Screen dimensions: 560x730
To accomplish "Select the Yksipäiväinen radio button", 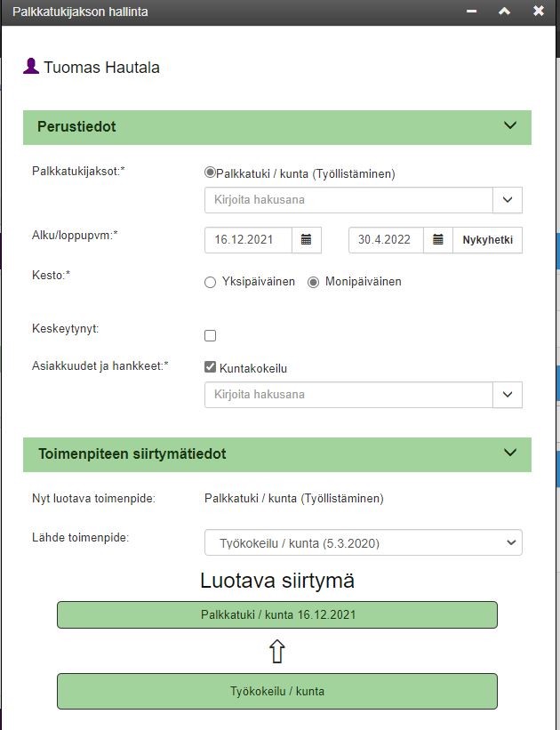I will point(211,283).
